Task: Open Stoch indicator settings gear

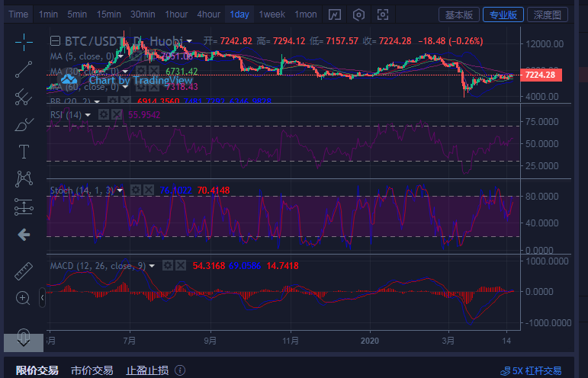Action: tap(136, 190)
